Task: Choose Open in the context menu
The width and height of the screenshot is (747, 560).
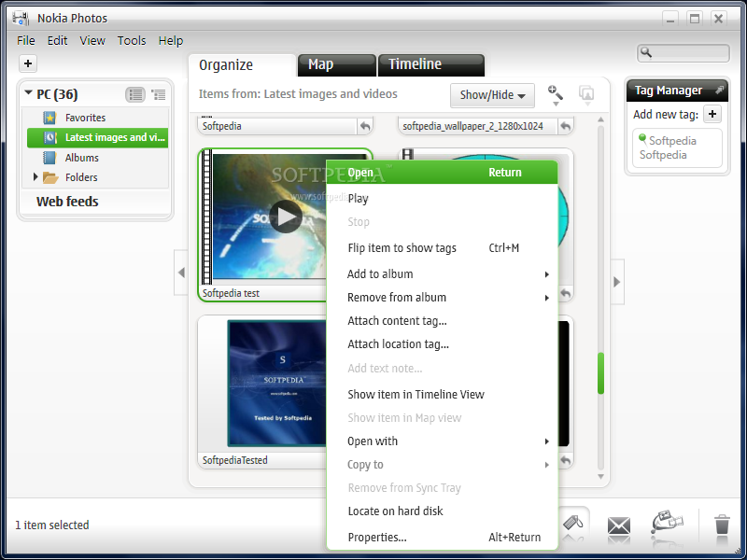Action: coord(442,173)
